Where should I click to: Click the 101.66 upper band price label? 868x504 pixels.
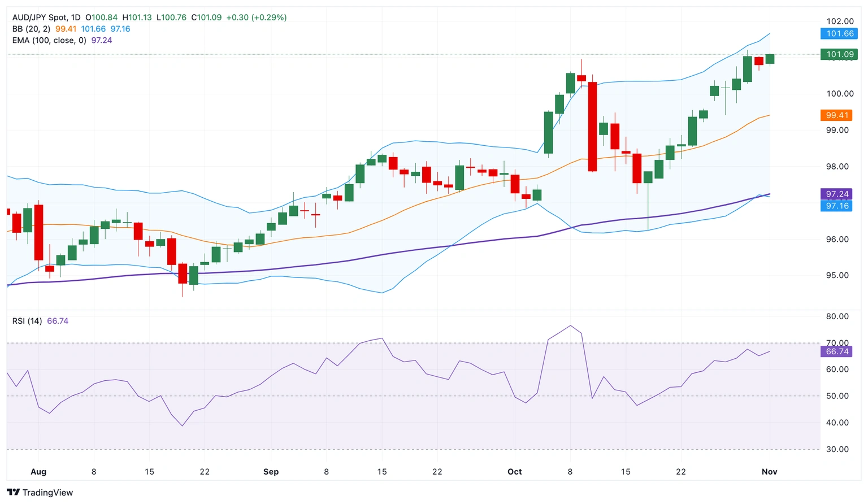pyautogui.click(x=839, y=33)
